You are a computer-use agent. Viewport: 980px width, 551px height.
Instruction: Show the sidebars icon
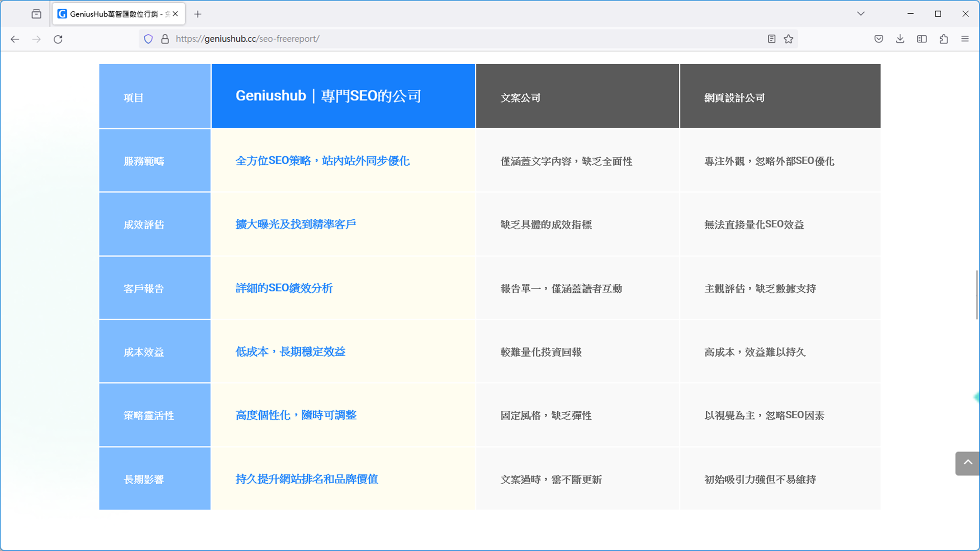click(922, 39)
